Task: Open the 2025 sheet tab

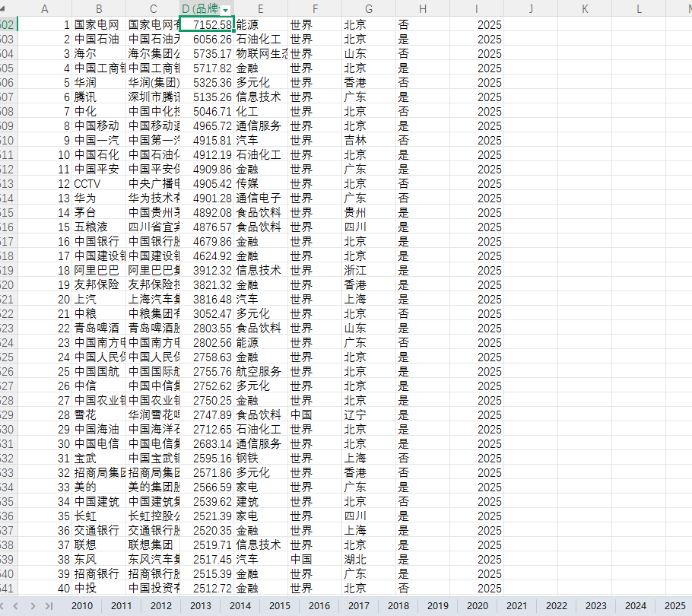Action: 675,606
